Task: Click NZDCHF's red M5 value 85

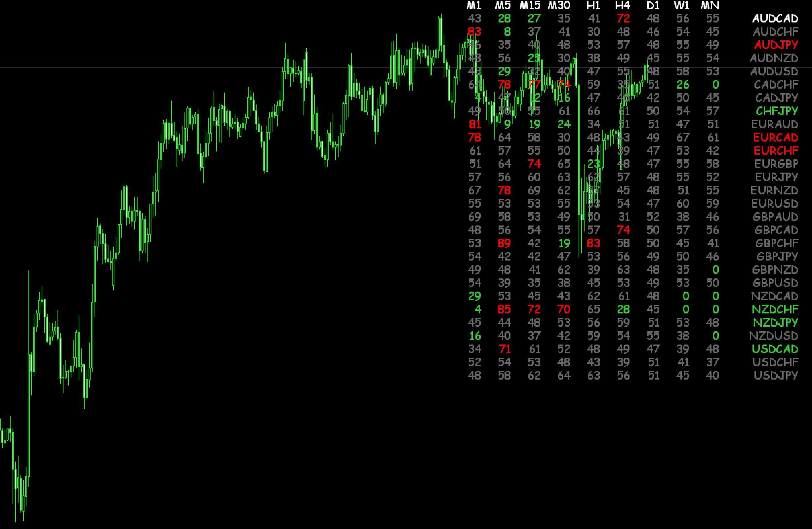Action: pos(504,309)
